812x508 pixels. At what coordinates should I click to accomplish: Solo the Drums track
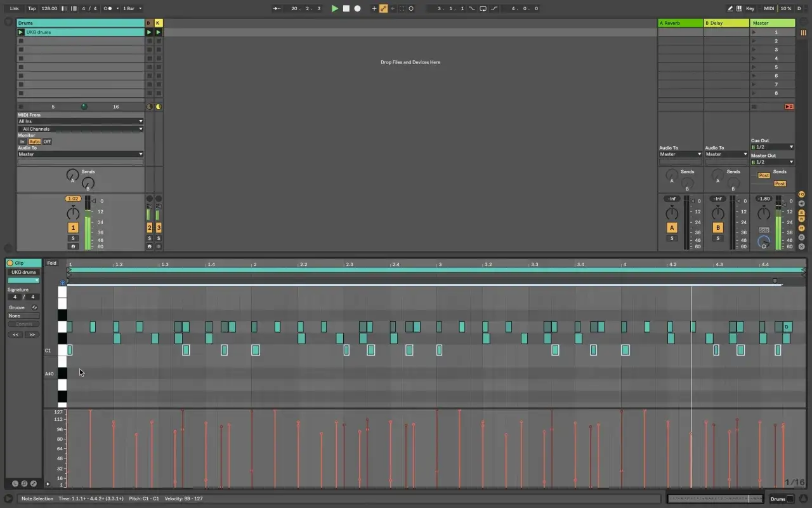point(73,238)
